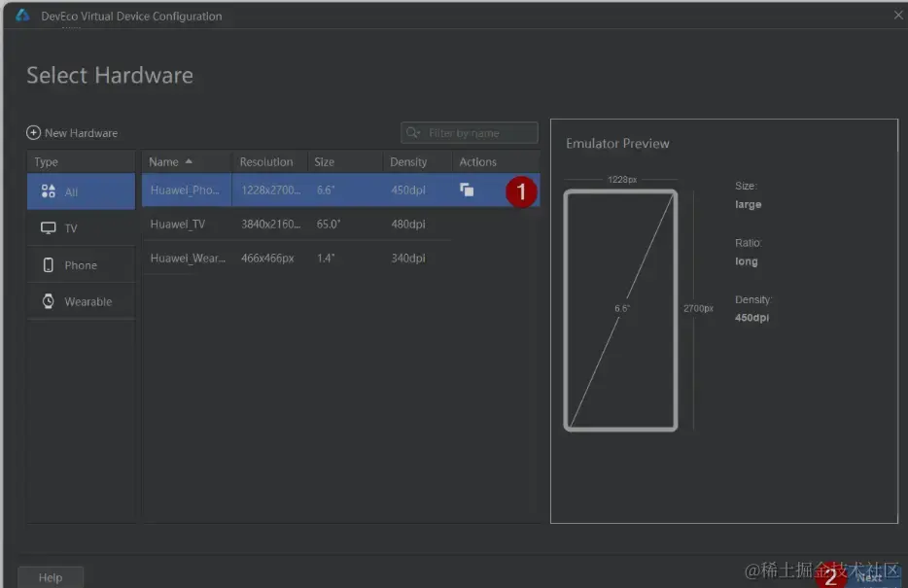Click the 480dpi density cell
The image size is (908, 588).
click(x=408, y=224)
